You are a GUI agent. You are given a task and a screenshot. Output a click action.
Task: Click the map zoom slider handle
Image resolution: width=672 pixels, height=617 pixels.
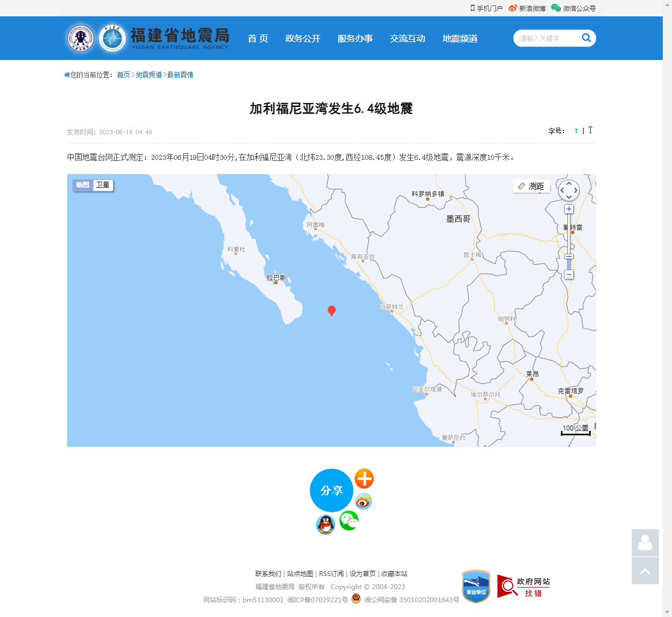(569, 256)
